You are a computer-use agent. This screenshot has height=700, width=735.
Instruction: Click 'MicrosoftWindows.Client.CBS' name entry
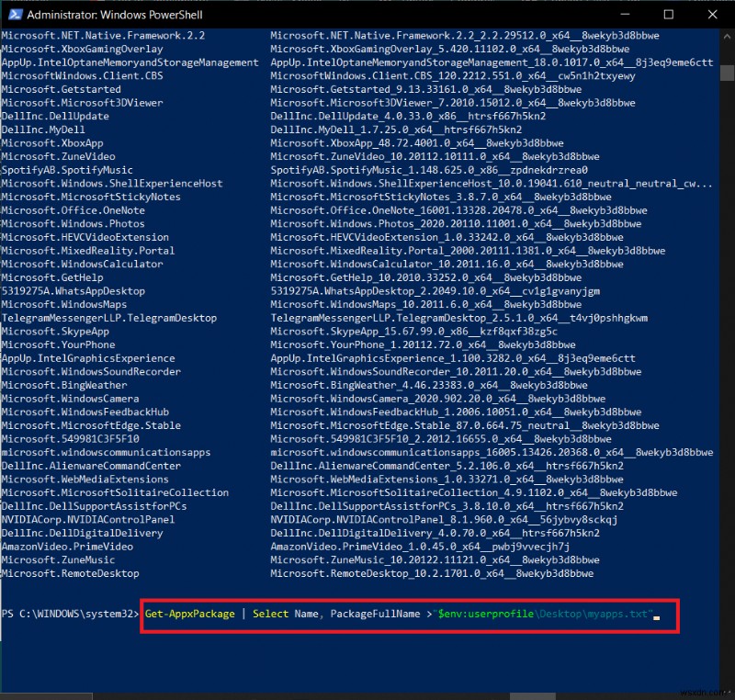[82, 76]
